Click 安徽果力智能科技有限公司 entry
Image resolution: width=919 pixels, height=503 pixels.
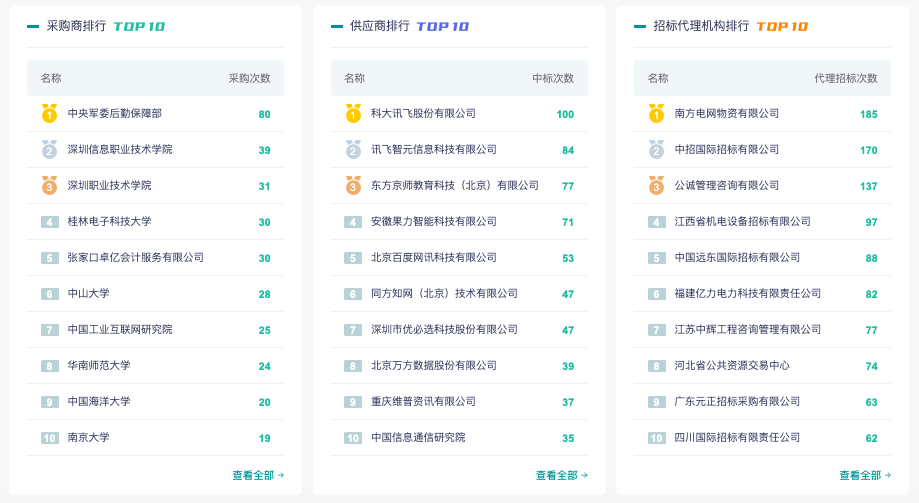pyautogui.click(x=434, y=221)
